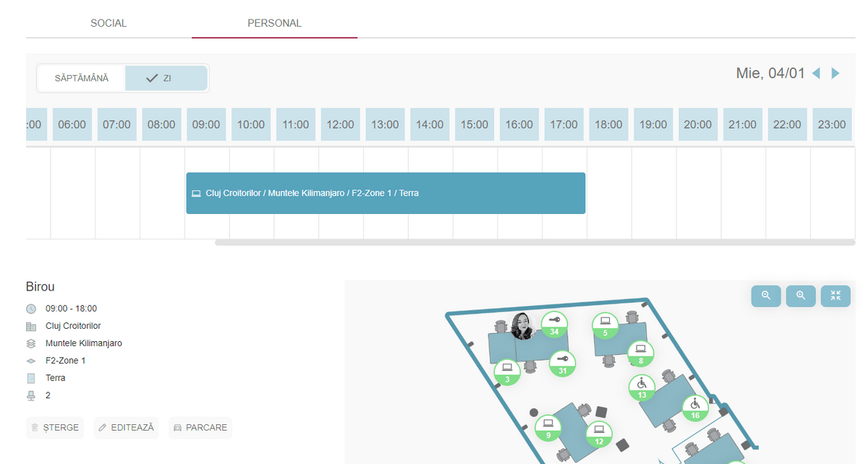Open PARCARE parking option
The width and height of the screenshot is (868, 464).
[200, 428]
